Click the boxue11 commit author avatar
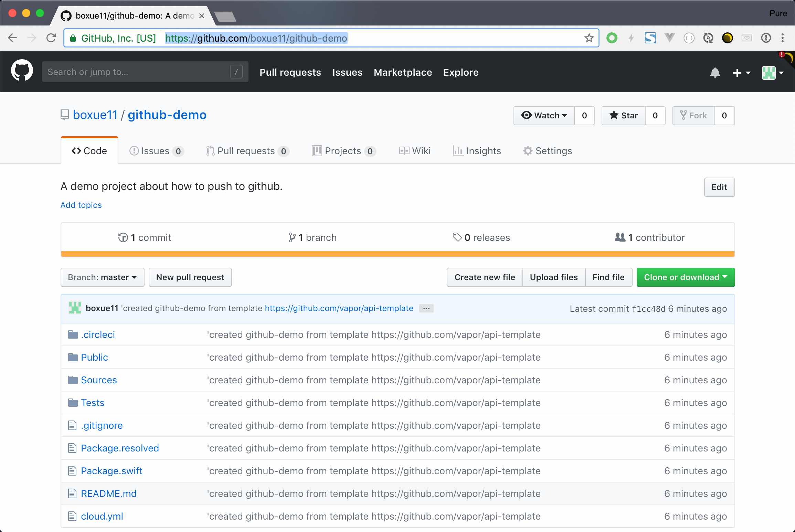The image size is (795, 532). [75, 308]
